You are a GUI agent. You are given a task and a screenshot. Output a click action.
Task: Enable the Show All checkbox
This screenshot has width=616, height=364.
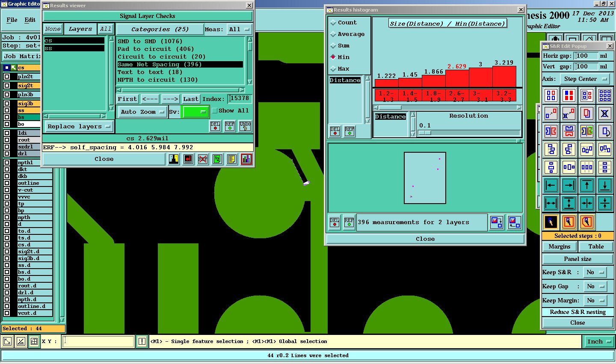point(215,111)
